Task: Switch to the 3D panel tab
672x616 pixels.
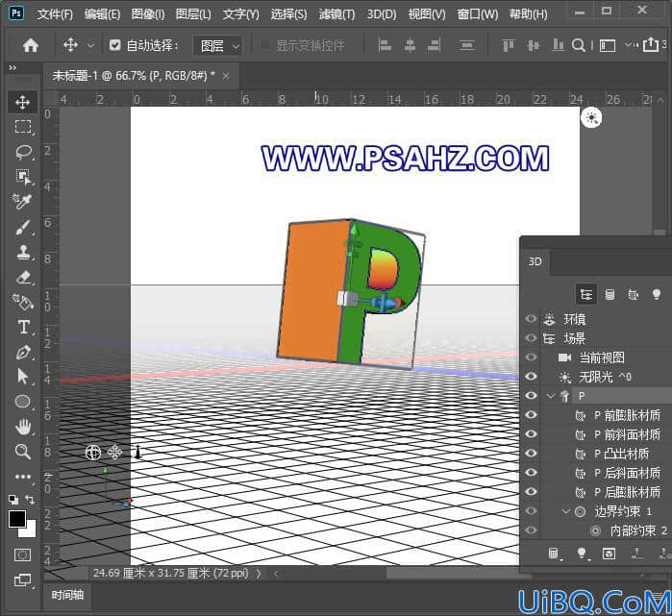Action: (x=535, y=261)
